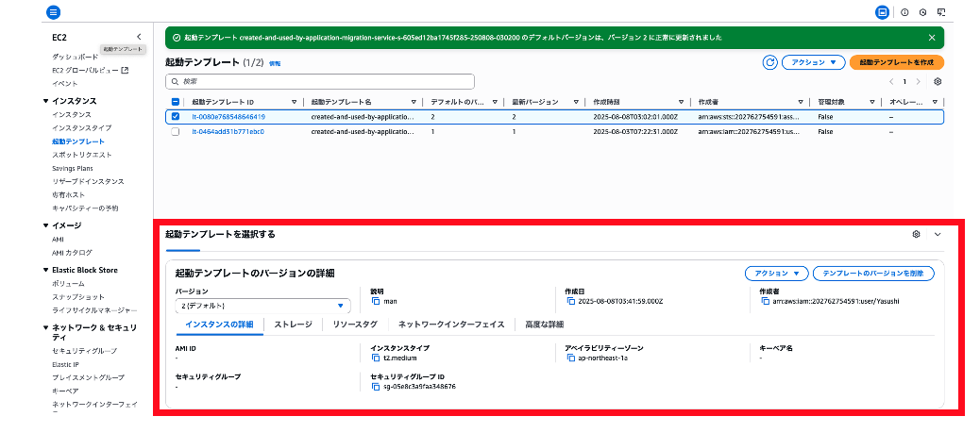980x433 pixels.
Task: Open AMI カタログ in sidebar
Action: click(x=73, y=253)
